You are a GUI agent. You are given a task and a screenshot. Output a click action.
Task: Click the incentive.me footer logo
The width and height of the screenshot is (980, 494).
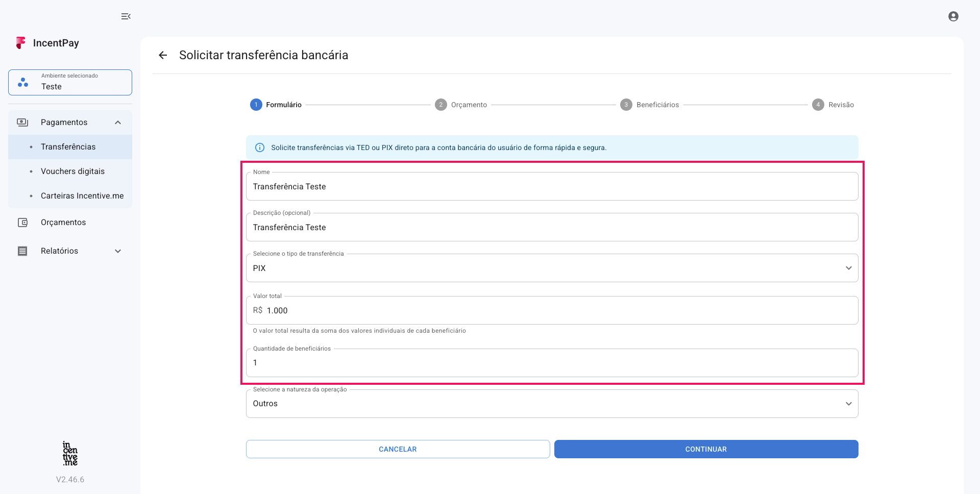pyautogui.click(x=70, y=453)
